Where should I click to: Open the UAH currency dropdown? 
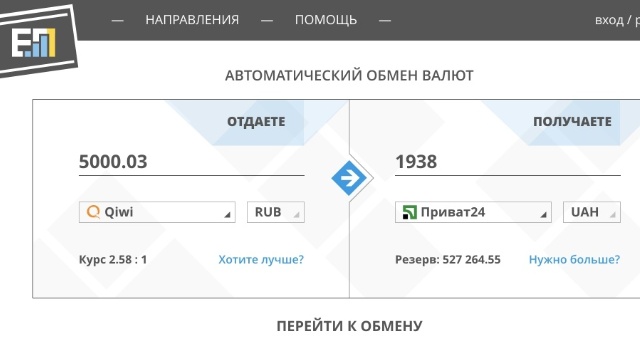tap(591, 212)
